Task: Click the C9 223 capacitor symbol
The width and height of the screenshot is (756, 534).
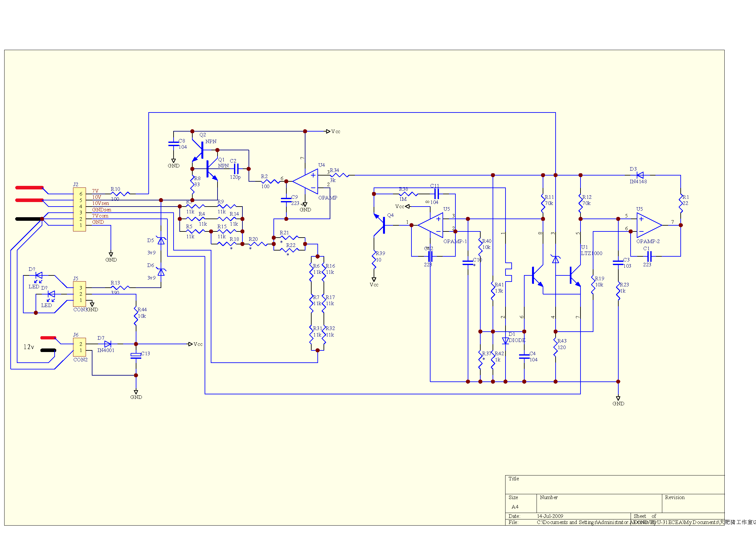Action: (x=286, y=200)
